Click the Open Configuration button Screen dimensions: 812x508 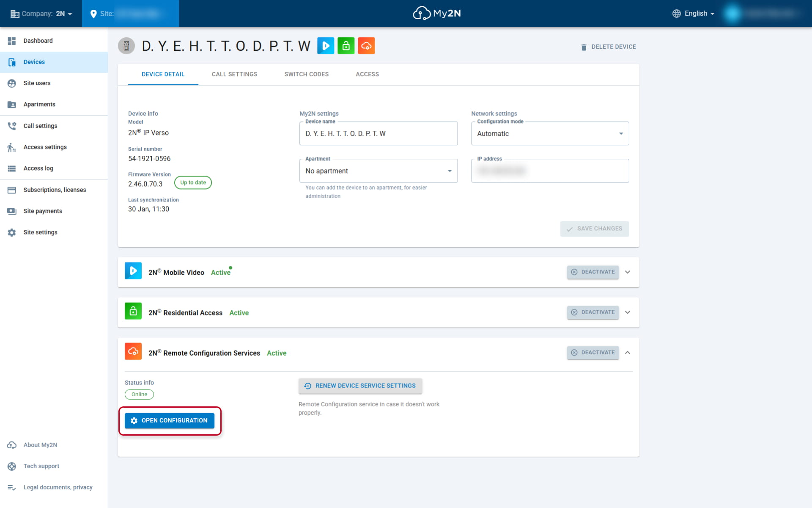coord(170,421)
